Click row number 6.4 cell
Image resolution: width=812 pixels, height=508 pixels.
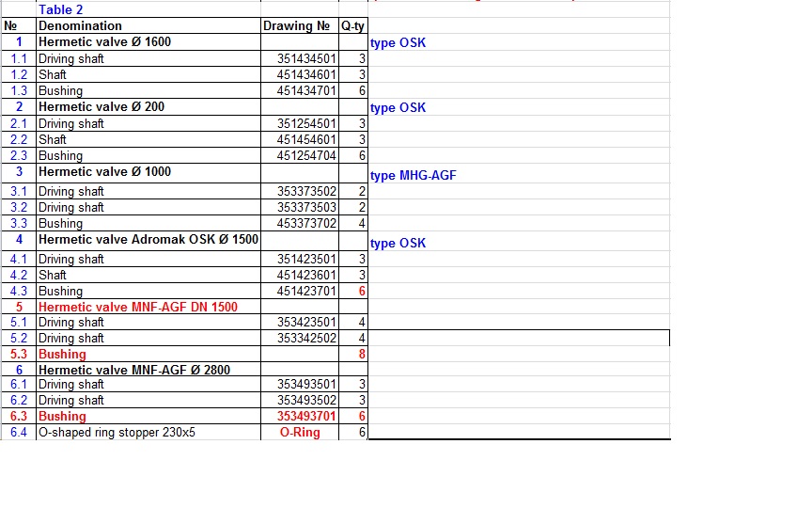[x=19, y=433]
